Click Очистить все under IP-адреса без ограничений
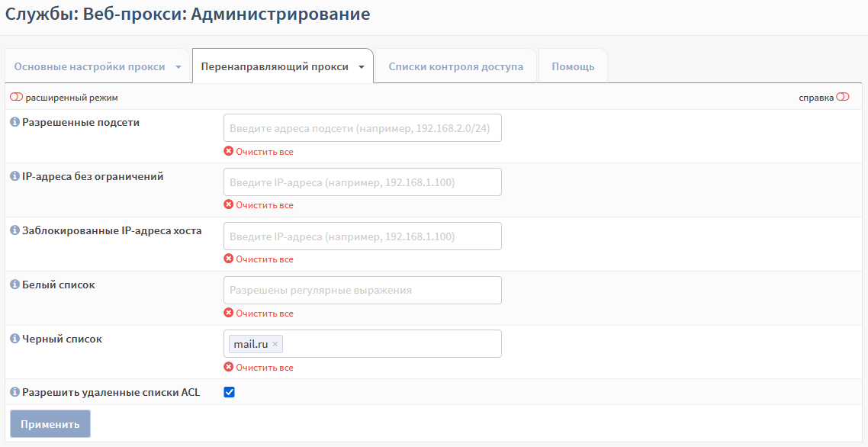The height and width of the screenshot is (447, 868). point(265,205)
